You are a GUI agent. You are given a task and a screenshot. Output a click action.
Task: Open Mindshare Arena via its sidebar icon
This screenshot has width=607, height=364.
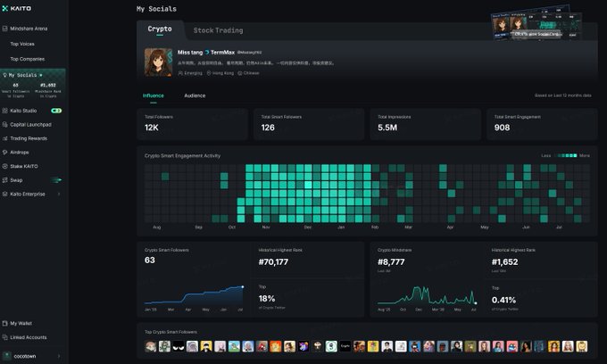click(x=5, y=29)
